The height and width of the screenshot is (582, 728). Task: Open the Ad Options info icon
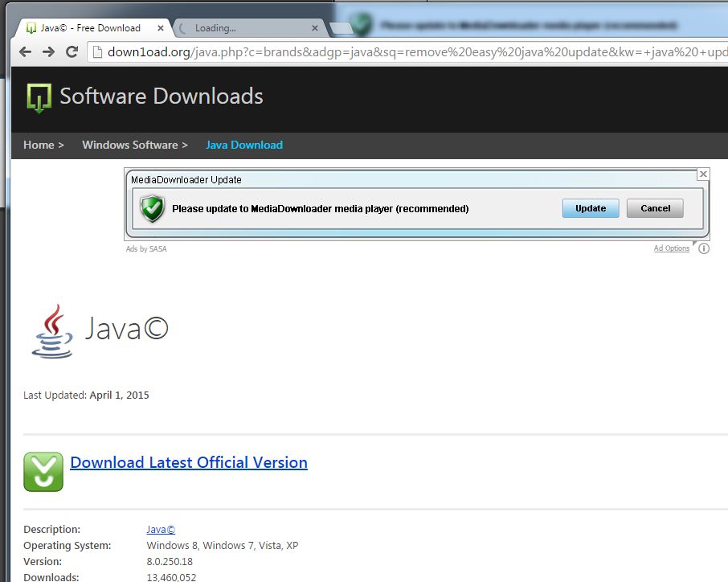click(x=704, y=248)
